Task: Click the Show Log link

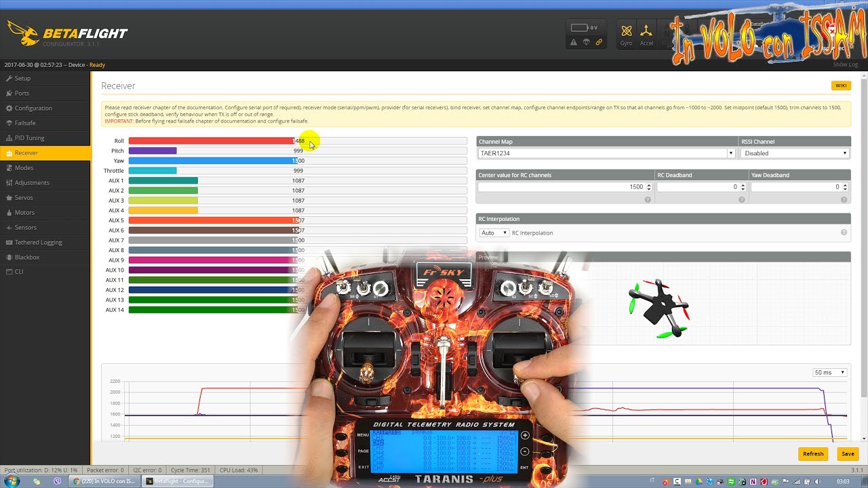Action: [x=845, y=64]
